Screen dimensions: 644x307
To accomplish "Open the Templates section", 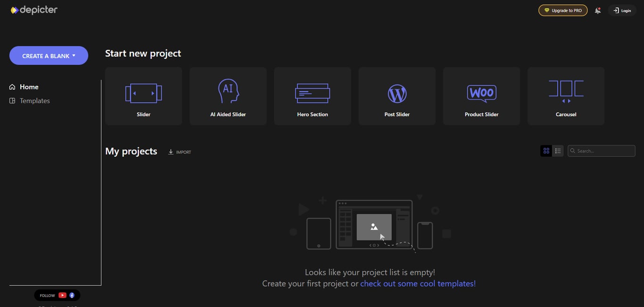I will (x=34, y=100).
